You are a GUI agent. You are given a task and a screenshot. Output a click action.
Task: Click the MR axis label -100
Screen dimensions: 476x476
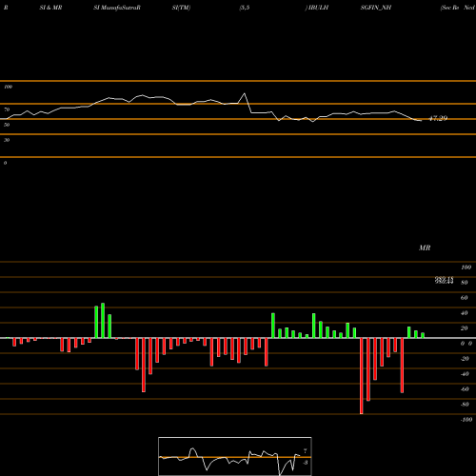click(x=466, y=420)
